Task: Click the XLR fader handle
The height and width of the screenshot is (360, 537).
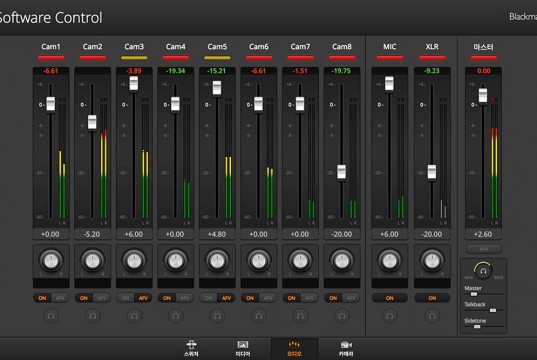Action: pyautogui.click(x=432, y=172)
